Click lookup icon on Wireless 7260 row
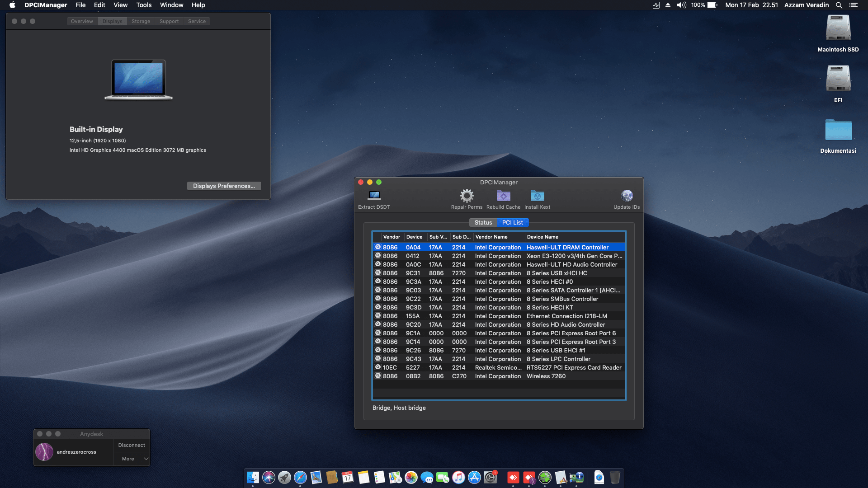 pos(377,376)
